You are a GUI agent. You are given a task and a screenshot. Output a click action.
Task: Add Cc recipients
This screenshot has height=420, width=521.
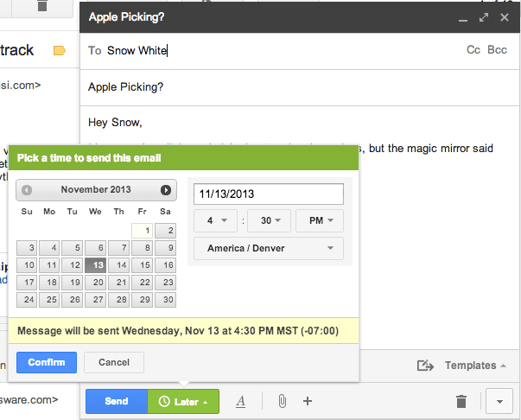pyautogui.click(x=473, y=50)
